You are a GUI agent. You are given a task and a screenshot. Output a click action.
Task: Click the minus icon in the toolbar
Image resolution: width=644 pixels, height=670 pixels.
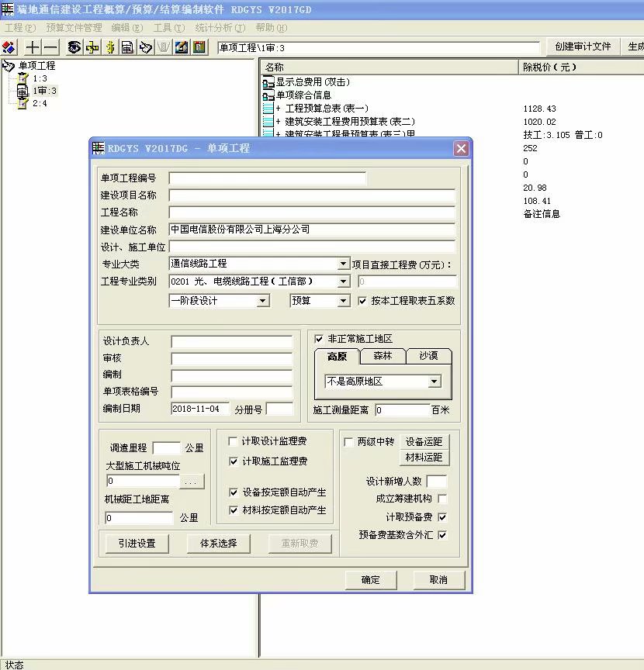[50, 47]
